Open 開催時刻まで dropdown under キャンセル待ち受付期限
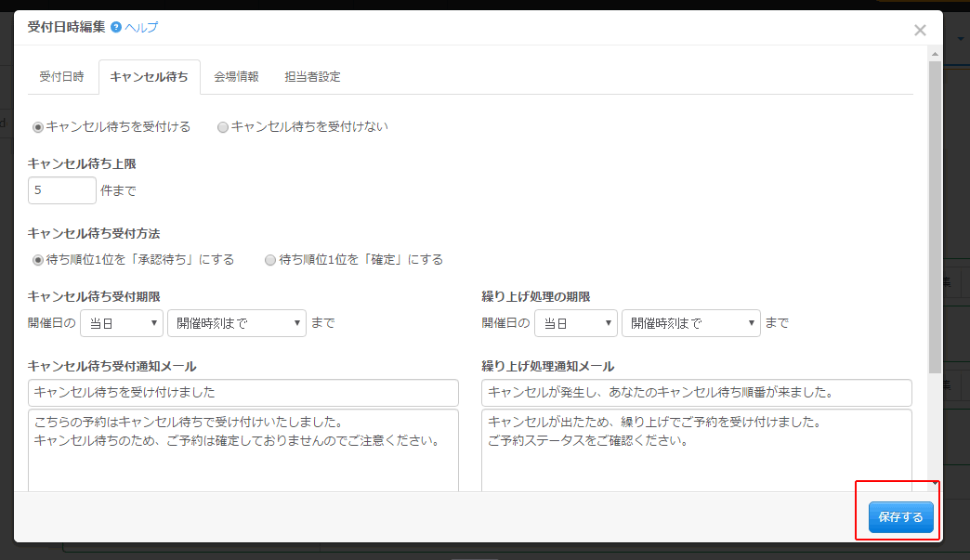970x560 pixels. click(x=236, y=323)
